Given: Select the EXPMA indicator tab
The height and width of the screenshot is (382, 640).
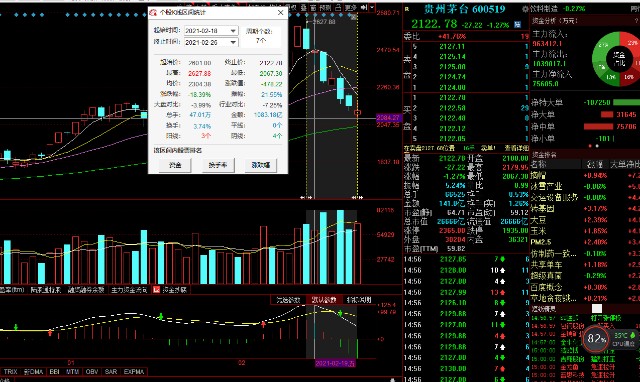Looking at the screenshot, I should [x=134, y=372].
